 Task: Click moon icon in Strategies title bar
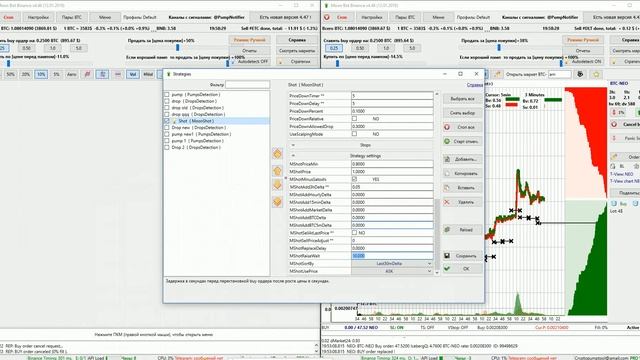[x=169, y=74]
